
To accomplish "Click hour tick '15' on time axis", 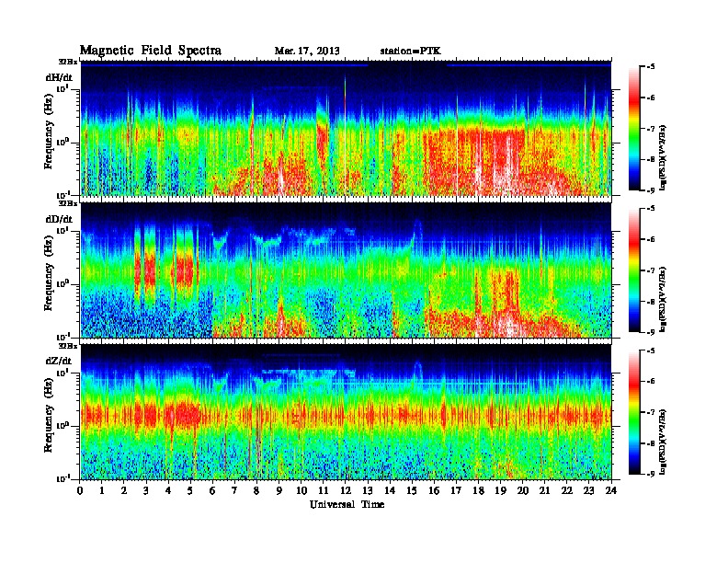I will pyautogui.click(x=413, y=490).
